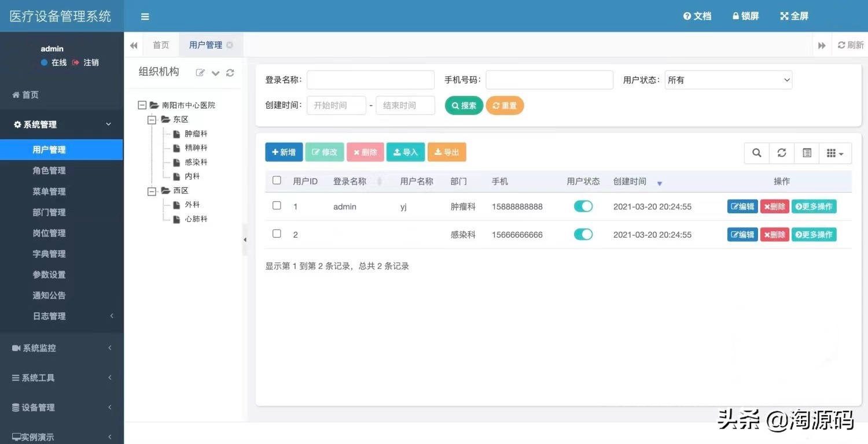Toggle the user status switch on row 2
The image size is (868, 444).
coord(583,234)
